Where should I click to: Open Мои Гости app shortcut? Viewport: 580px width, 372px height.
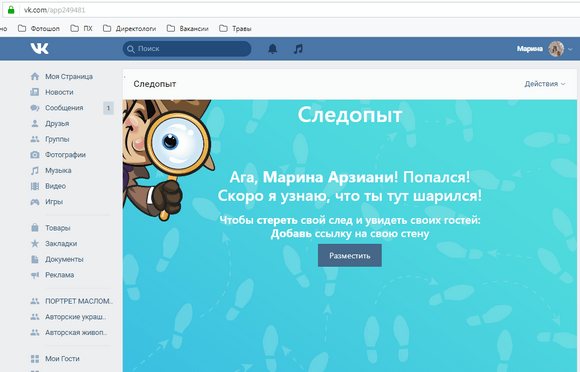62,359
